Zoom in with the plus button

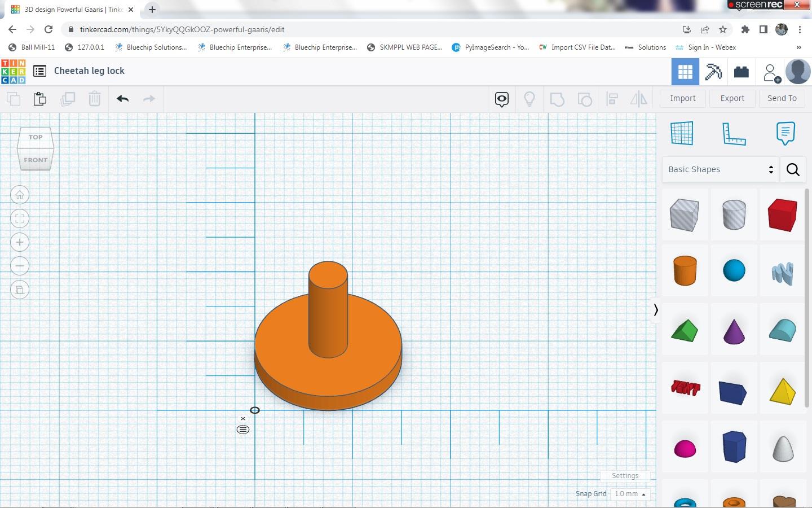click(x=20, y=243)
